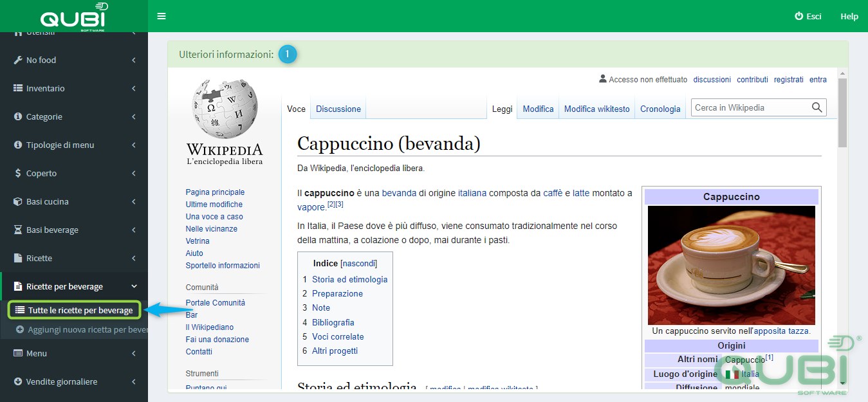Image resolution: width=868 pixels, height=402 pixels.
Task: Click the user icon beside Accesso non effettuato
Action: click(x=603, y=79)
